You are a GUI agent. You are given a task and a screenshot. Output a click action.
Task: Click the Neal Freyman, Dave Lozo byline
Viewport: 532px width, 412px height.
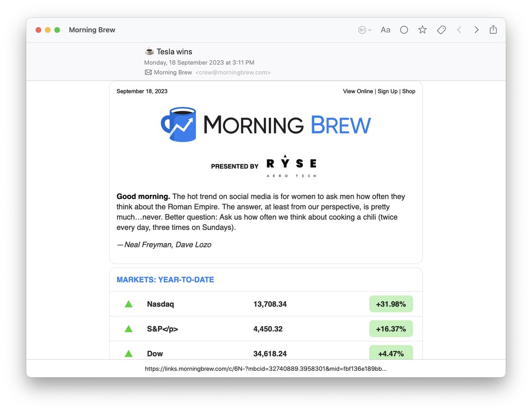pyautogui.click(x=164, y=245)
